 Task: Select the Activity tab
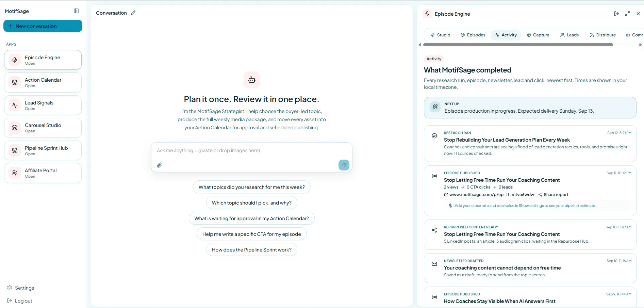click(x=506, y=35)
